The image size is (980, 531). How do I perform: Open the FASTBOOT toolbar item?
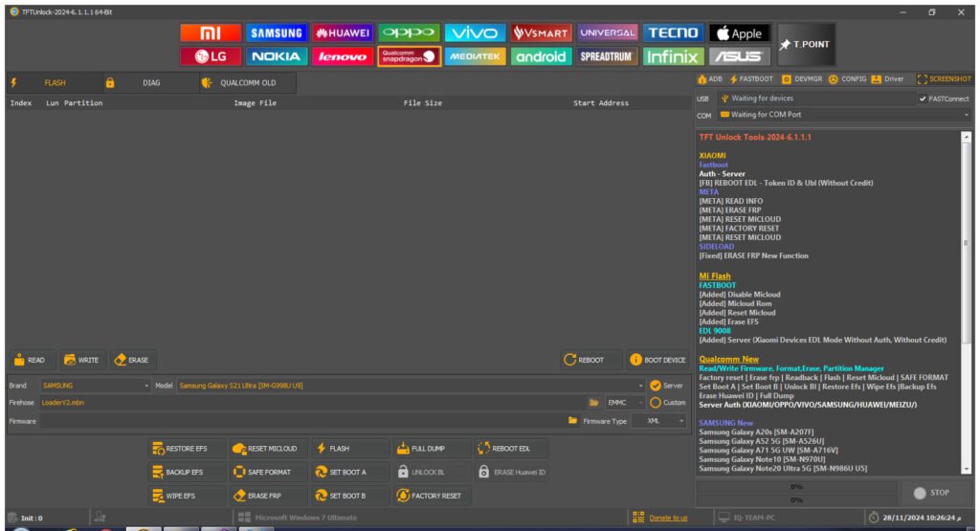point(751,79)
